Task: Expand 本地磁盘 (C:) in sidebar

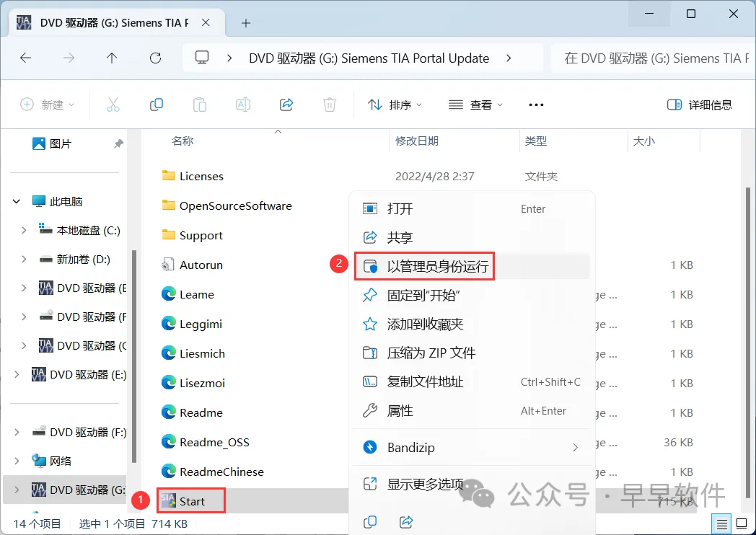Action: click(x=24, y=231)
